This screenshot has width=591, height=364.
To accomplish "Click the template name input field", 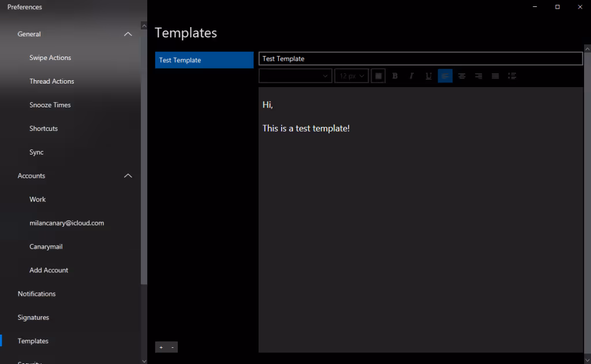I will [421, 59].
